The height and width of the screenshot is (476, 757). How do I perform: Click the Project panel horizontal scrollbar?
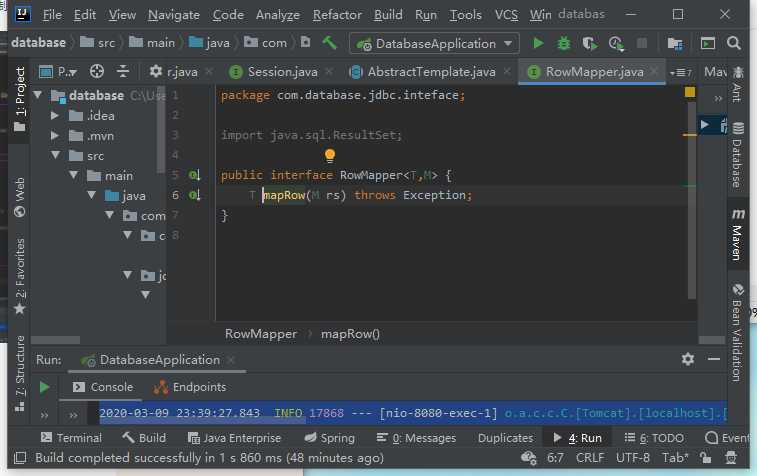coord(55,340)
